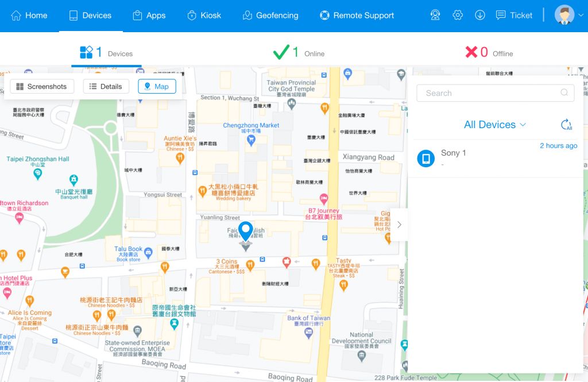Click the Xiangyang Road label
This screenshot has width=588, height=382.
point(368,157)
